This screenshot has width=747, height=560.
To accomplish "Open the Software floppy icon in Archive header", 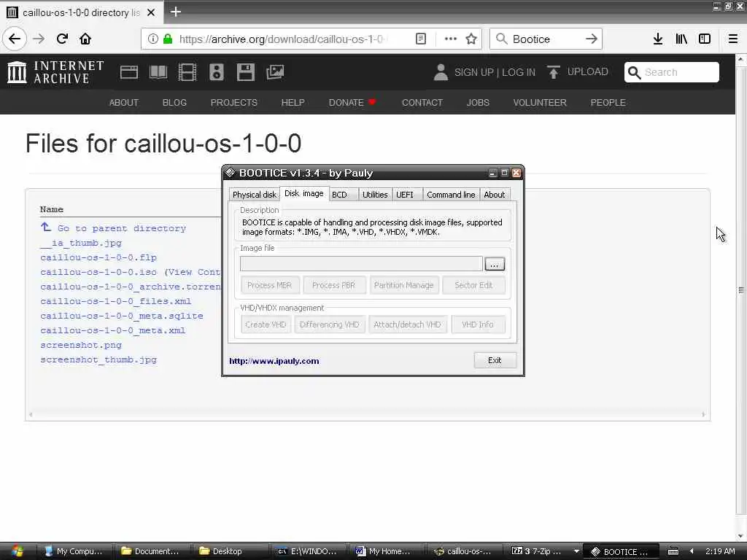I will (246, 72).
